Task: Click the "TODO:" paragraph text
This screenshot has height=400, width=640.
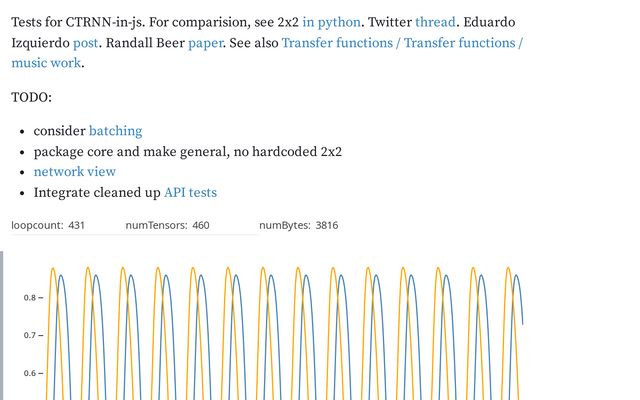Action: [31, 97]
